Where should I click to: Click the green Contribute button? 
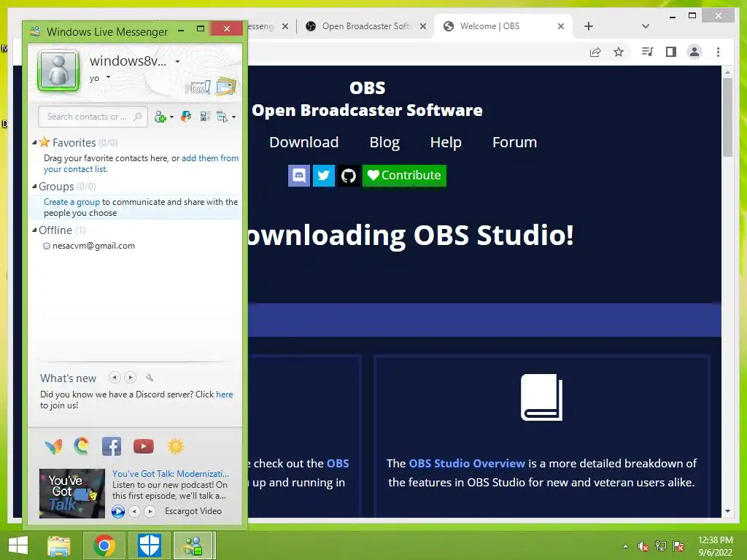[404, 176]
